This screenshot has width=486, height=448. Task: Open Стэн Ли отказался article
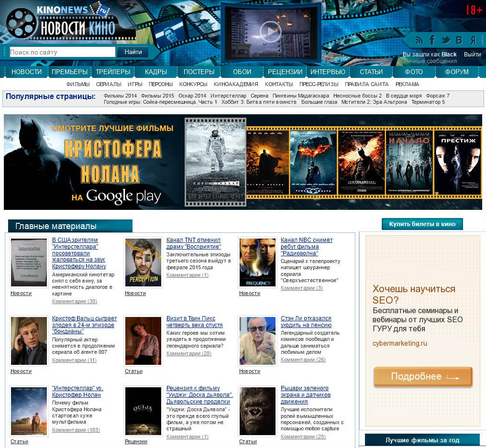tap(306, 322)
